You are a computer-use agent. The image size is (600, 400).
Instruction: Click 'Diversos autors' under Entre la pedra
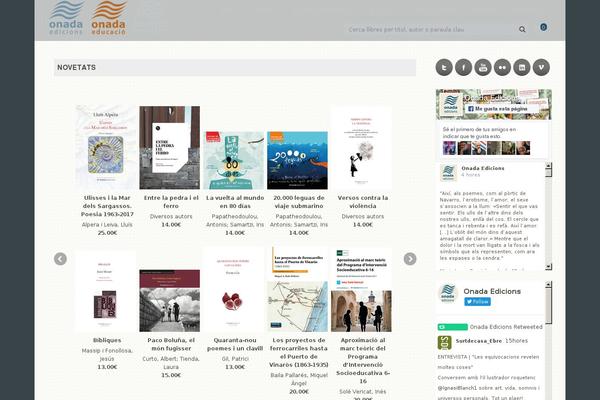pos(171,217)
